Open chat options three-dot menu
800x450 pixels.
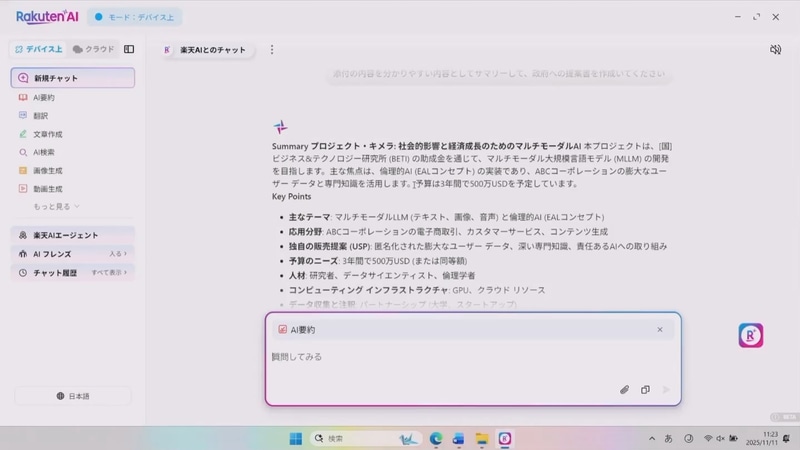[272, 49]
